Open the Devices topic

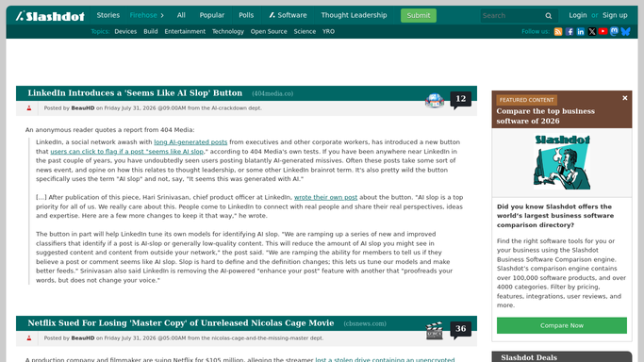click(x=125, y=32)
